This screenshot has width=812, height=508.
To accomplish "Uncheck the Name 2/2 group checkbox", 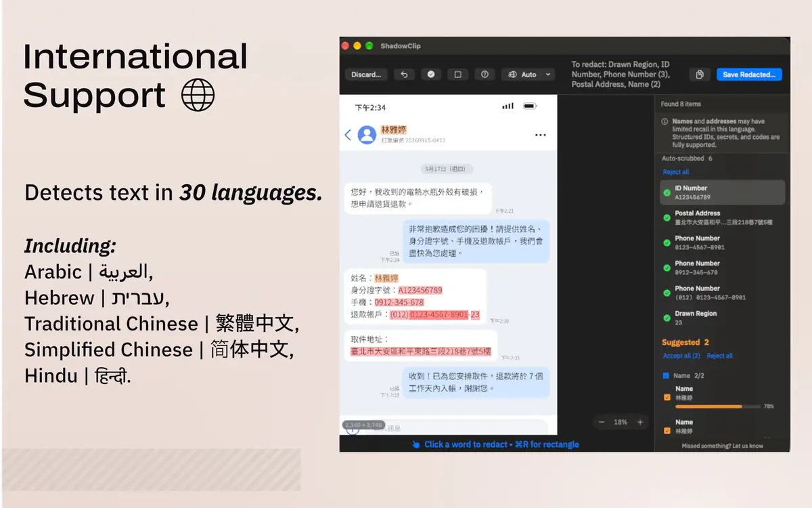I will pos(666,375).
